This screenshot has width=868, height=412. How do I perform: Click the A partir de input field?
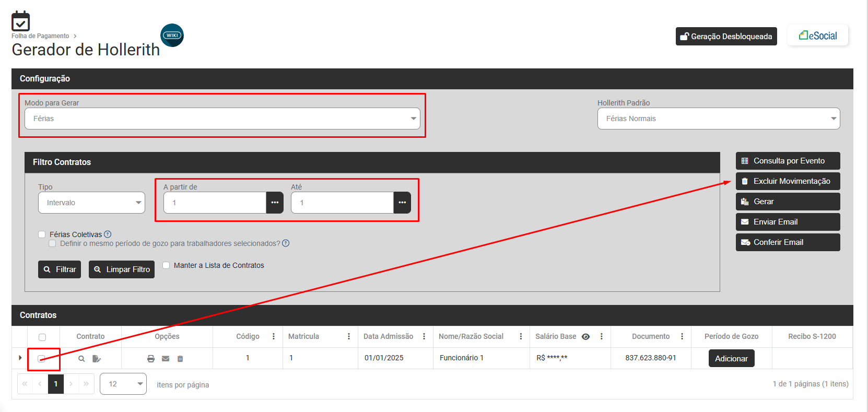[x=215, y=203]
